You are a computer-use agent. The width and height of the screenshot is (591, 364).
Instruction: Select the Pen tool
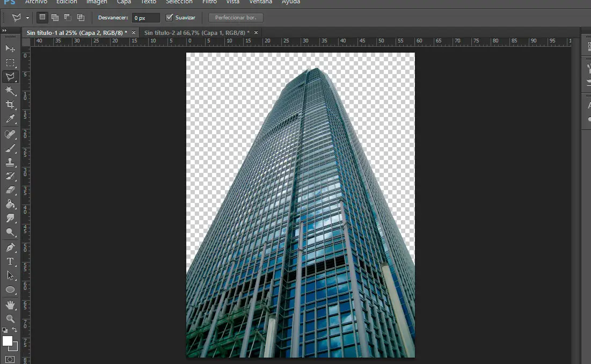(x=10, y=247)
